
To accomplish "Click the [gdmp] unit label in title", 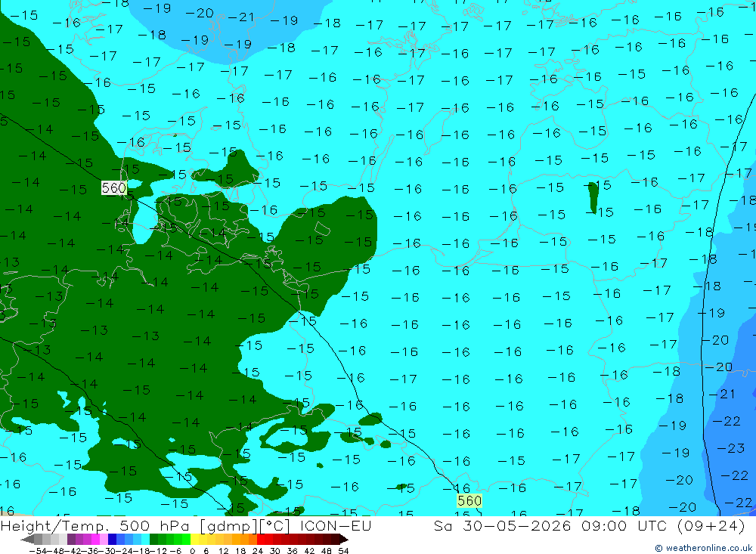I will [229, 525].
